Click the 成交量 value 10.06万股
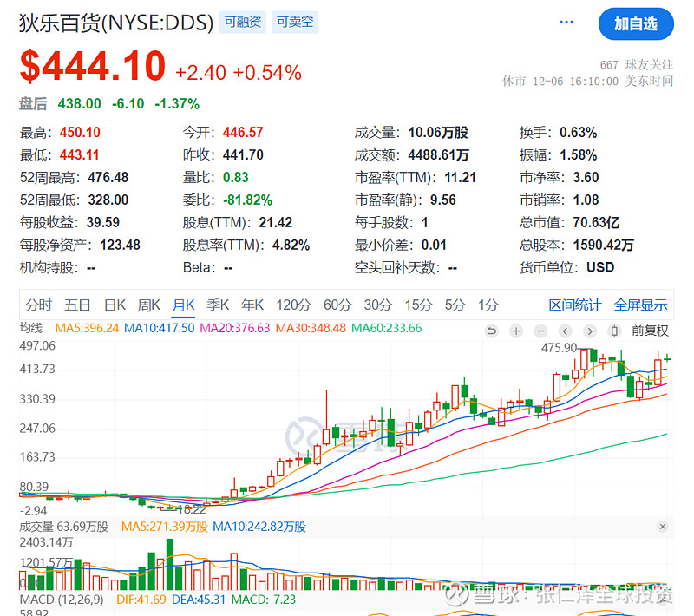Screen dimensions: 694x616 click(438, 133)
